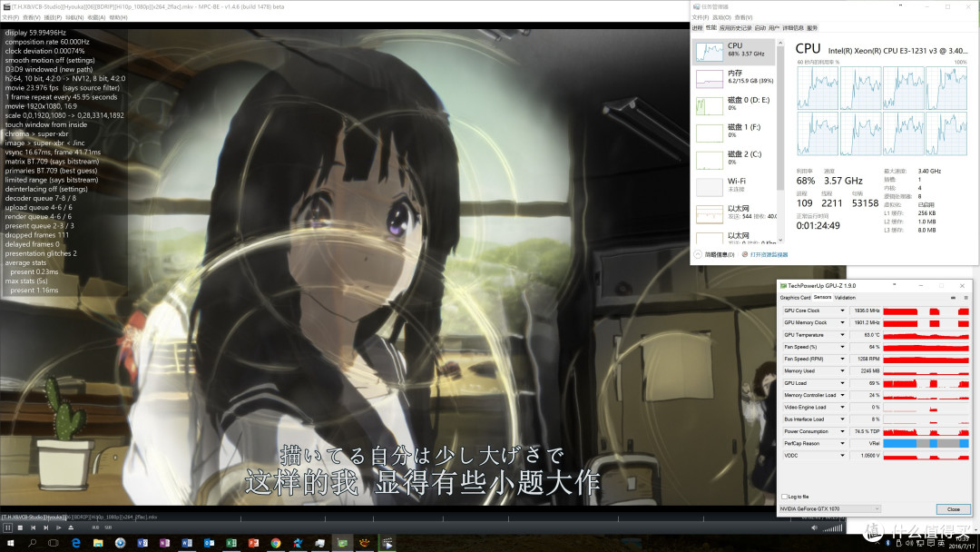Open Task View from the taskbar

54,543
